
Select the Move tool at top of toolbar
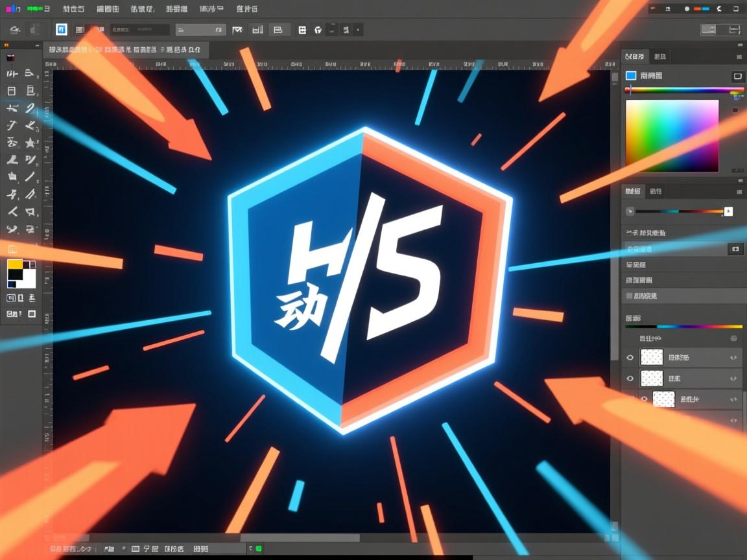10,74
